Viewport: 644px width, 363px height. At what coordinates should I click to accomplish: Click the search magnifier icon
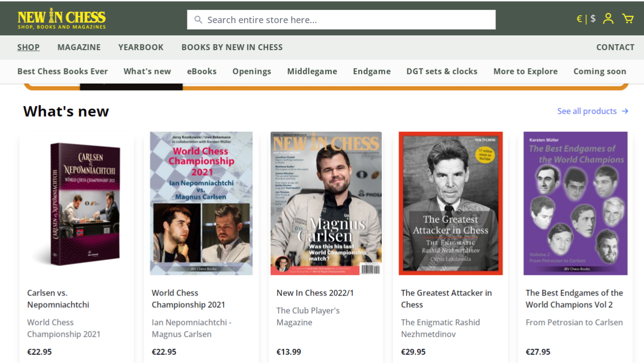(198, 20)
